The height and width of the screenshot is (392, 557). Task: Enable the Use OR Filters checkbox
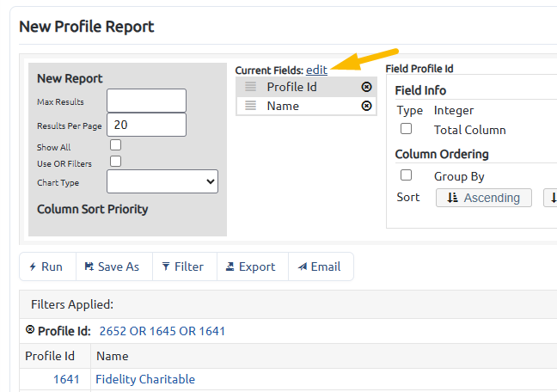pos(115,162)
